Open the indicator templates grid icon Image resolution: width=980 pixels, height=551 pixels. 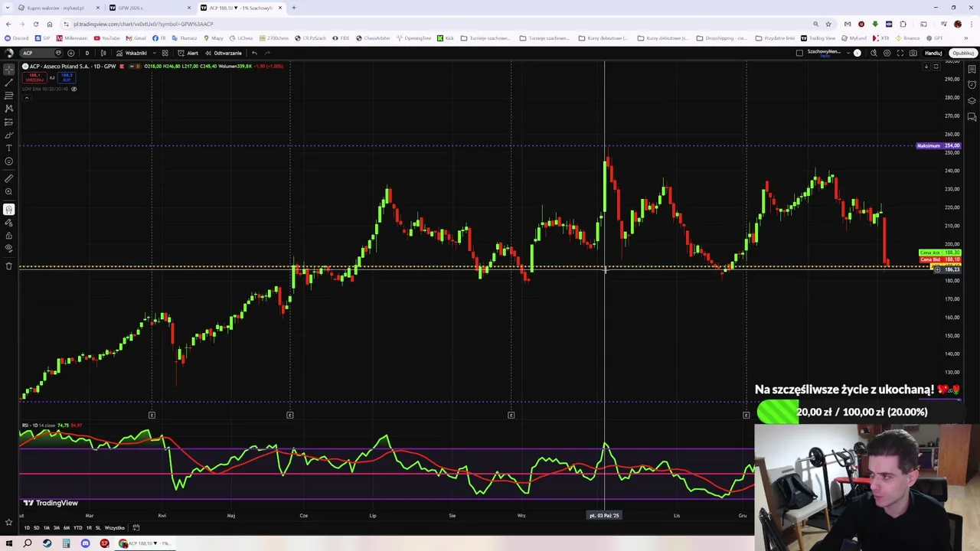(x=165, y=53)
